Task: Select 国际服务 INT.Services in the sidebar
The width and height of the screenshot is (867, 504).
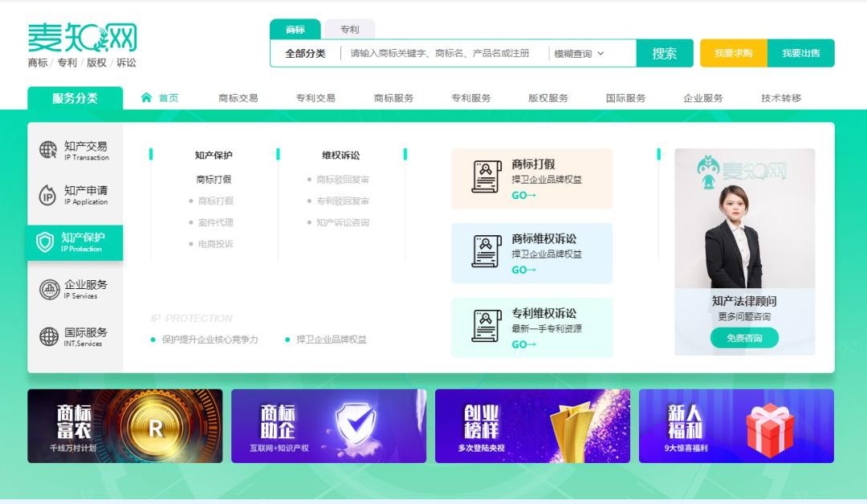Action: point(75,336)
